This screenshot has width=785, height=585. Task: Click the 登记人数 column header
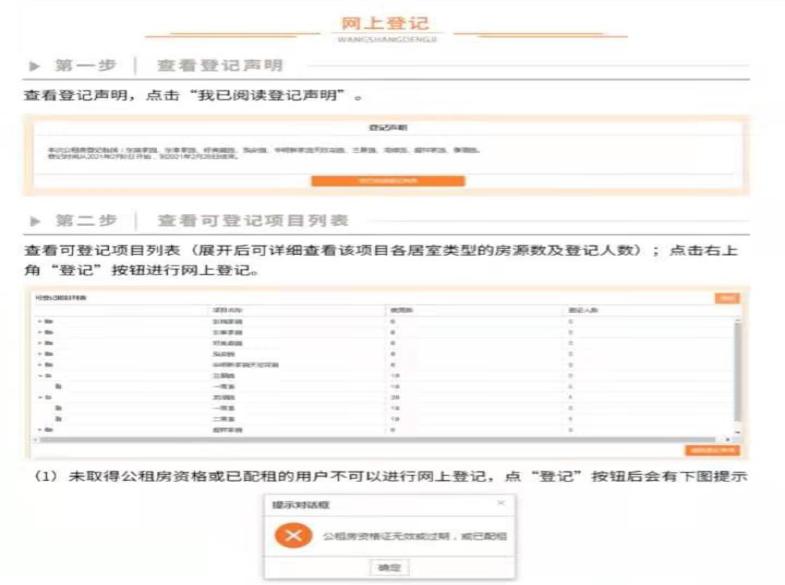(x=583, y=310)
